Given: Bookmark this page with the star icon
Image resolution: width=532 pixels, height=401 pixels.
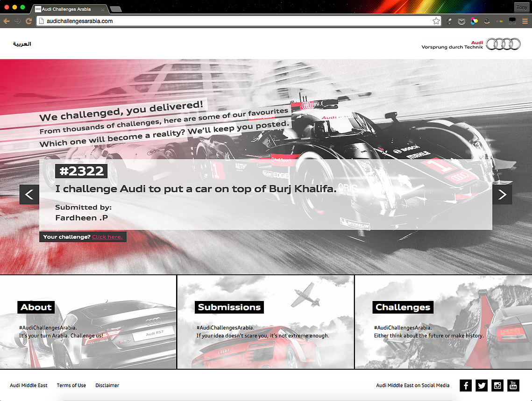Looking at the screenshot, I should pyautogui.click(x=436, y=21).
